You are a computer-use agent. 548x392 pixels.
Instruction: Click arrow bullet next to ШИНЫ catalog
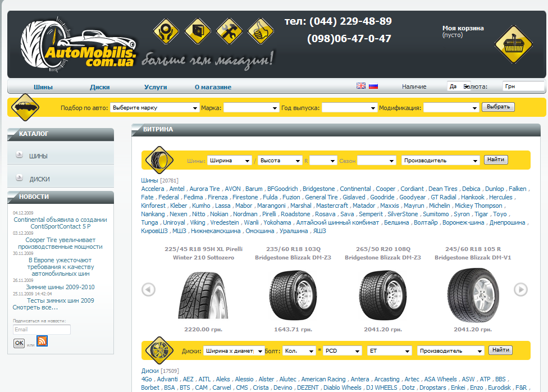(x=20, y=154)
